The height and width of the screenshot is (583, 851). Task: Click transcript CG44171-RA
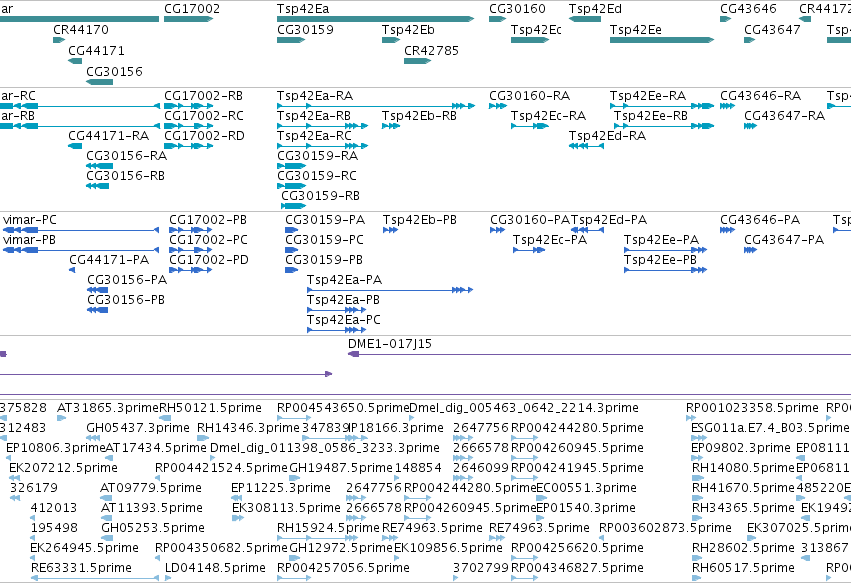coord(75,146)
